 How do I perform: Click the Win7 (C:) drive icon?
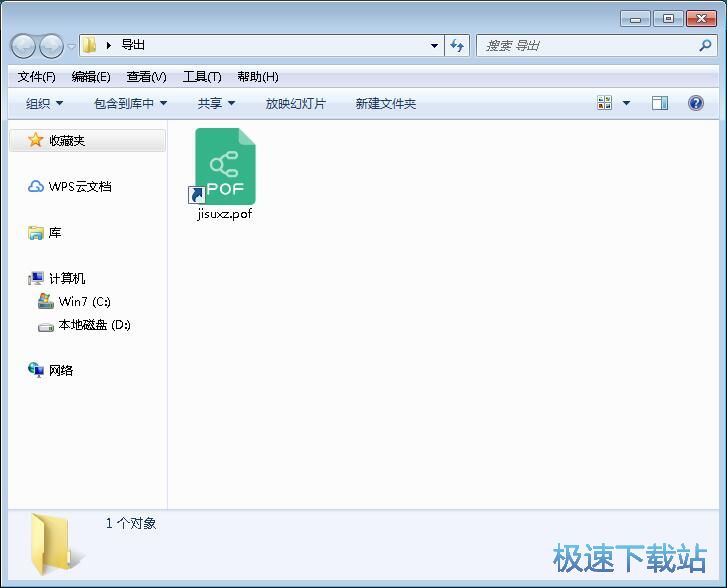[45, 301]
